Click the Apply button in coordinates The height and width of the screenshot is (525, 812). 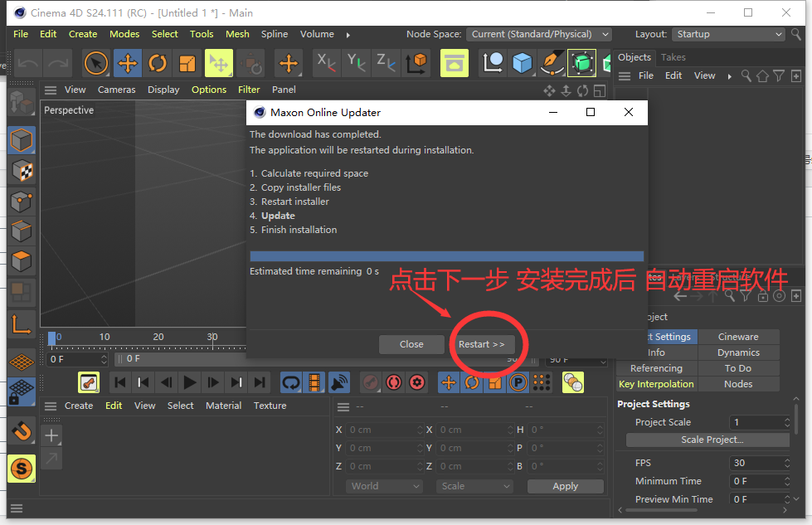565,486
